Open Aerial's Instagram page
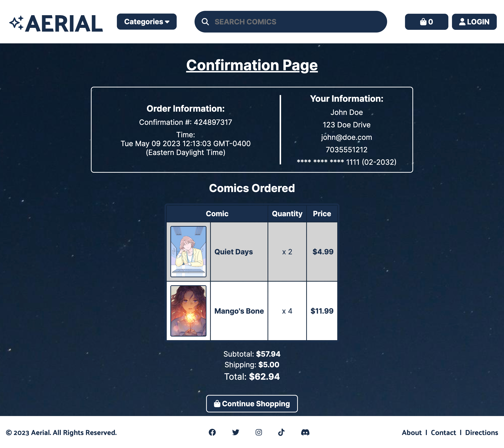This screenshot has height=448, width=504. point(259,432)
